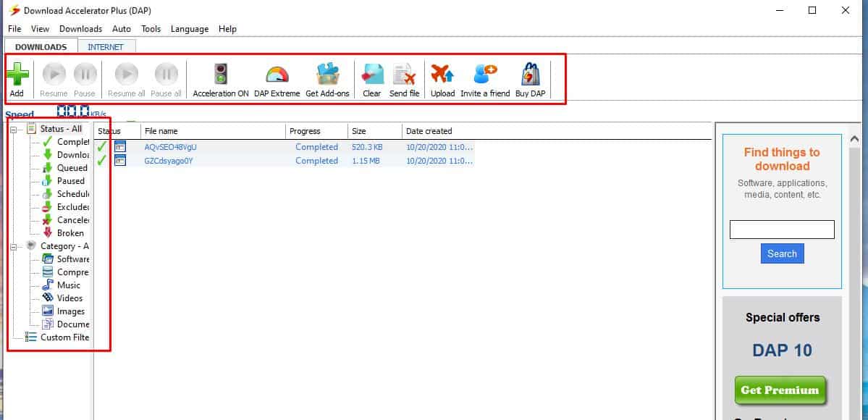The width and height of the screenshot is (868, 420).
Task: Click the 1.15 MB size cell
Action: (366, 161)
